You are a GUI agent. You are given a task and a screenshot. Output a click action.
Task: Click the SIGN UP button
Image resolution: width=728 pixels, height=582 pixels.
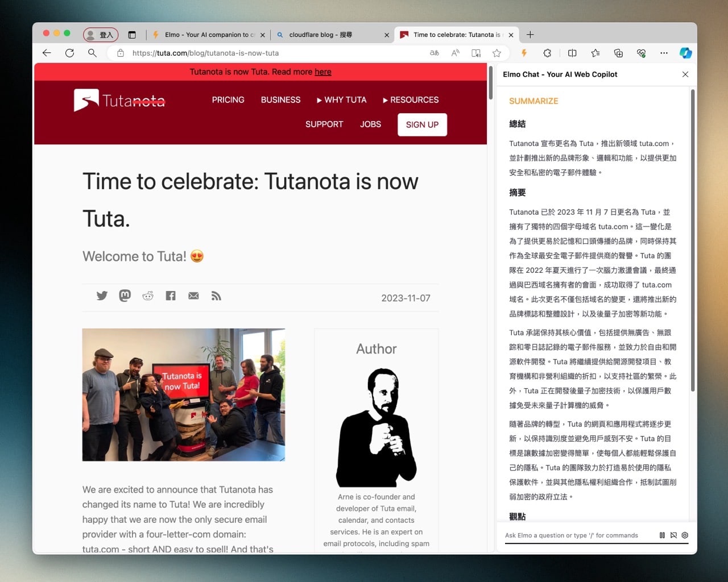[422, 124]
